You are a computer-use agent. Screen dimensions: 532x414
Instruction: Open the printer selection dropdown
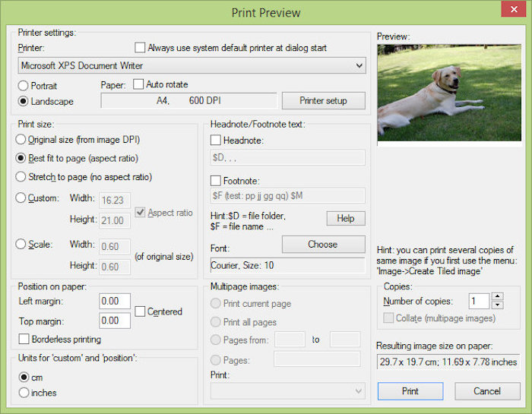click(359, 66)
